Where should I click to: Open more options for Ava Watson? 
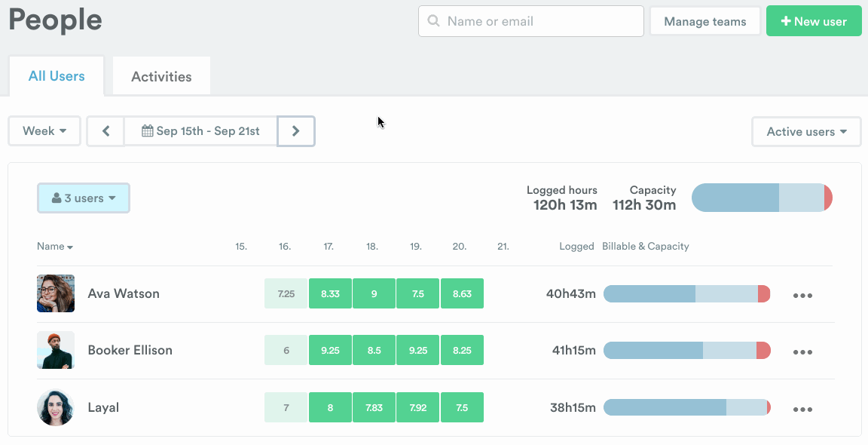click(x=802, y=295)
